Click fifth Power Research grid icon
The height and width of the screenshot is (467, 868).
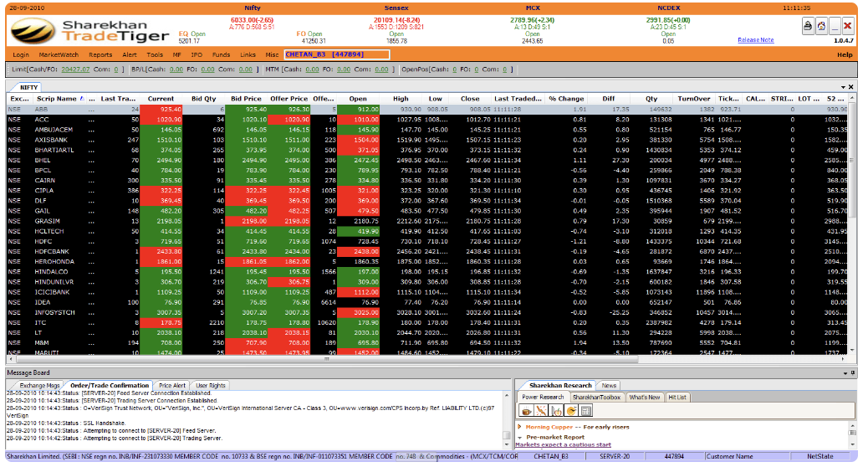point(586,411)
